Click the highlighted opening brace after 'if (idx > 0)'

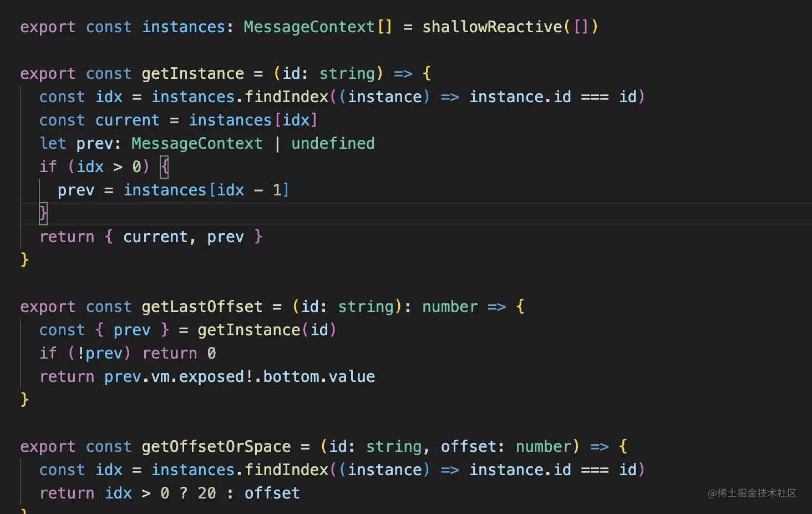point(164,167)
